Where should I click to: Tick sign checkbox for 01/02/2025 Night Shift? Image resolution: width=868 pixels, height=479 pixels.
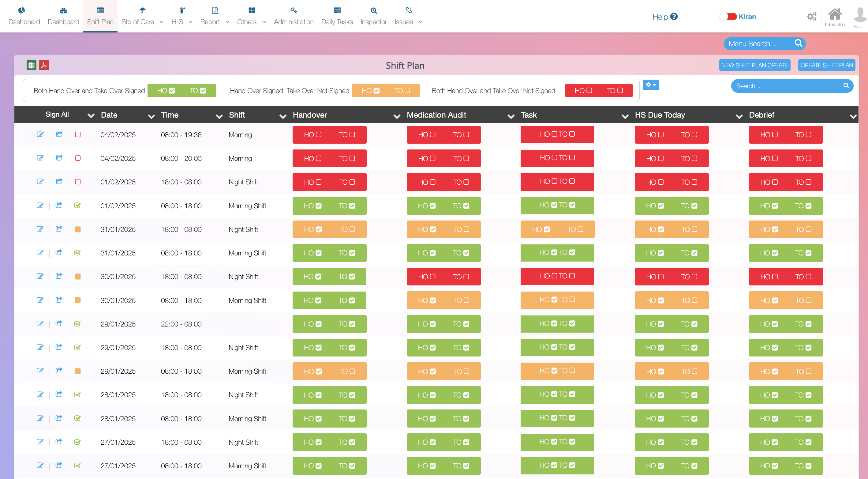[x=78, y=182]
